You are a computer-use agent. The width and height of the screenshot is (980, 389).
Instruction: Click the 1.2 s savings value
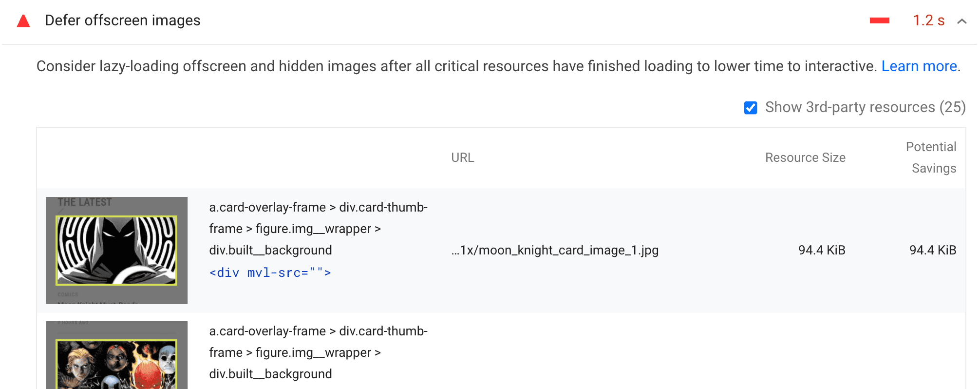[x=927, y=20]
